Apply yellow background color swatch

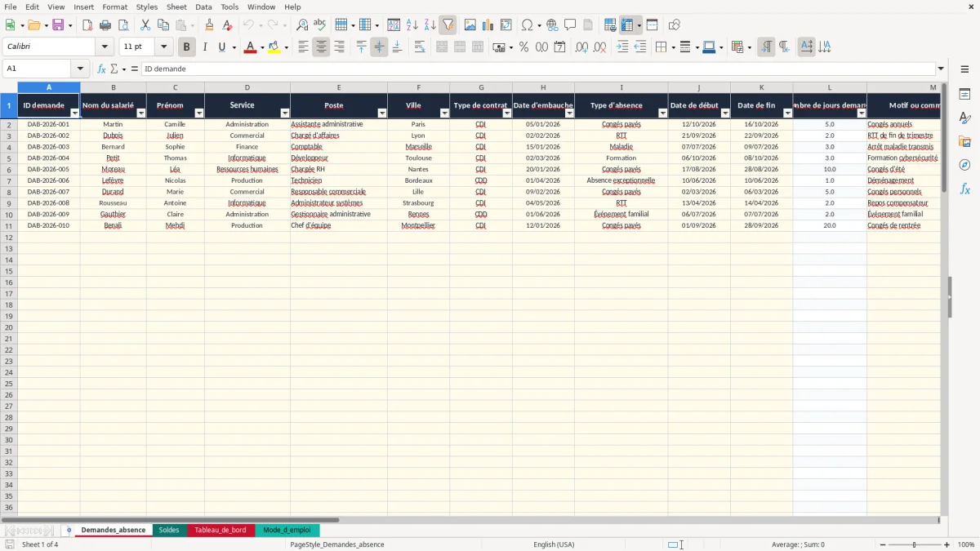click(274, 47)
